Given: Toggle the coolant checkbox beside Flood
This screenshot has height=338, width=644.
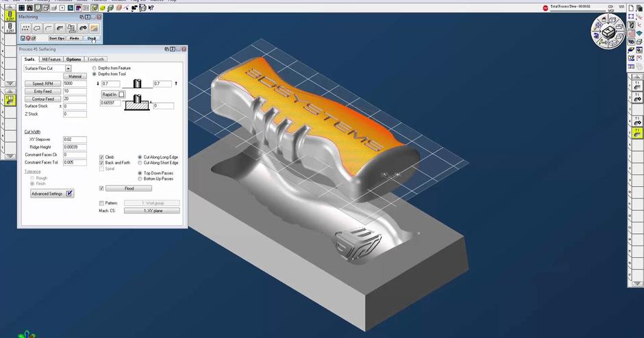Looking at the screenshot, I should tap(101, 188).
